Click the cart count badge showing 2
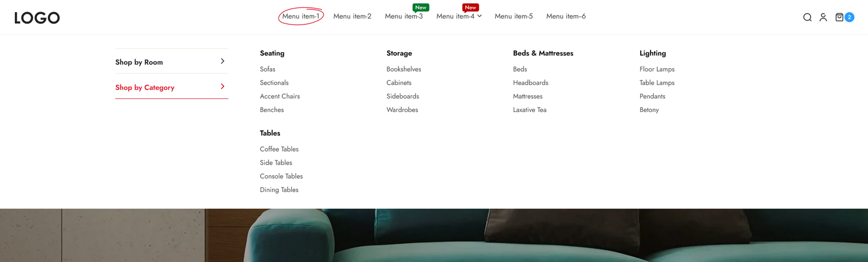This screenshot has height=262, width=868. pos(849,17)
